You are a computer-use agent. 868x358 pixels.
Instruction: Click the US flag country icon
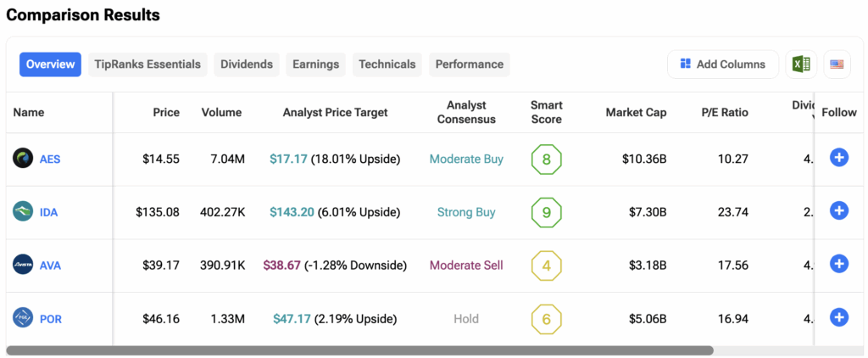click(837, 64)
